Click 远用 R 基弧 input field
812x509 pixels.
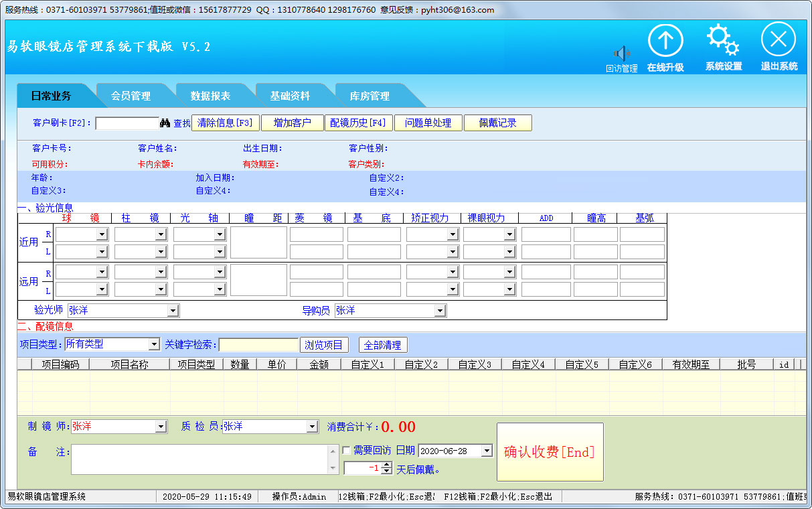coord(642,272)
